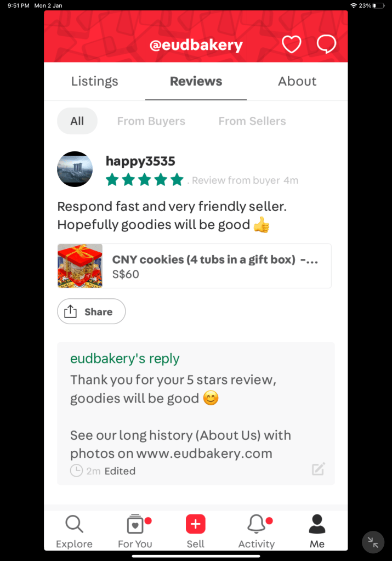Edit the eudbakery reply with pencil icon
This screenshot has width=392, height=561.
pyautogui.click(x=319, y=469)
